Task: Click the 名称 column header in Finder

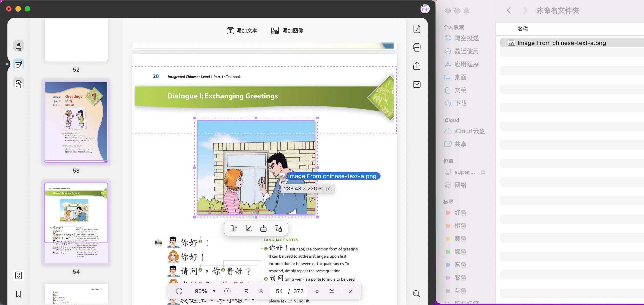Action: (x=522, y=29)
